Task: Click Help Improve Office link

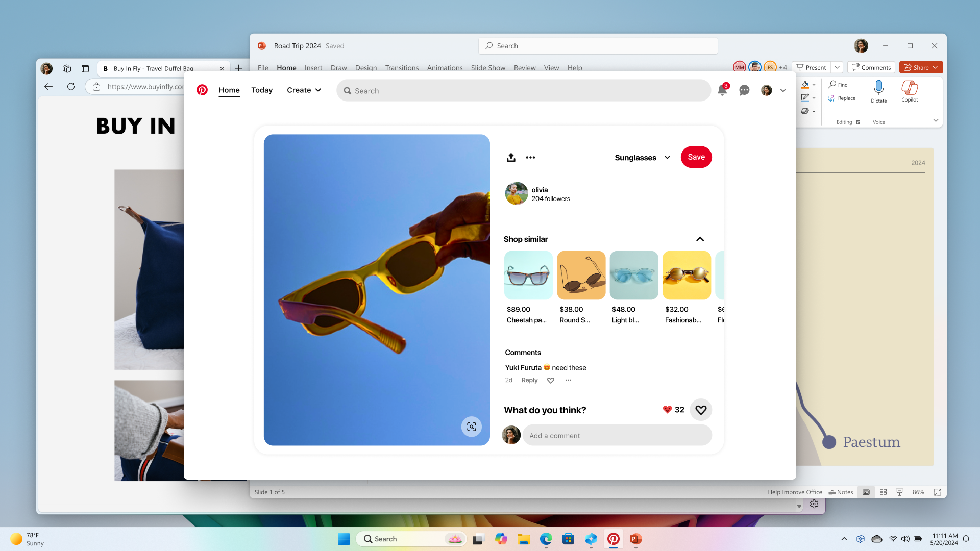Action: pos(795,492)
